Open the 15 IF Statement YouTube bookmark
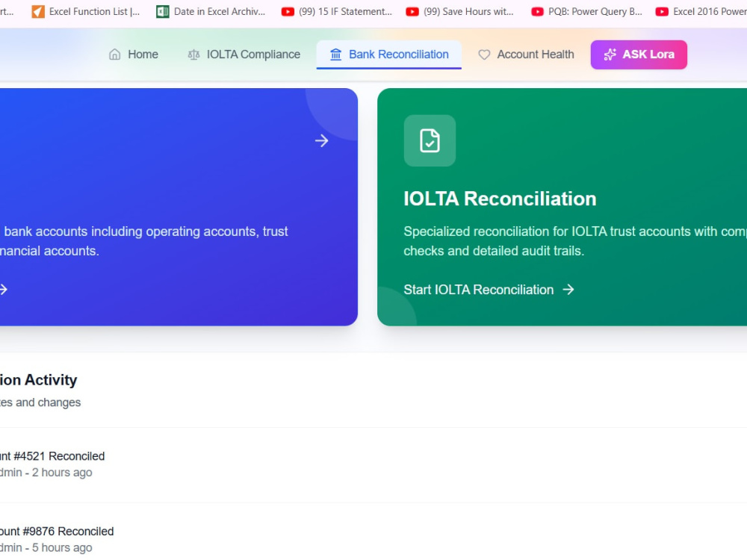 point(336,11)
